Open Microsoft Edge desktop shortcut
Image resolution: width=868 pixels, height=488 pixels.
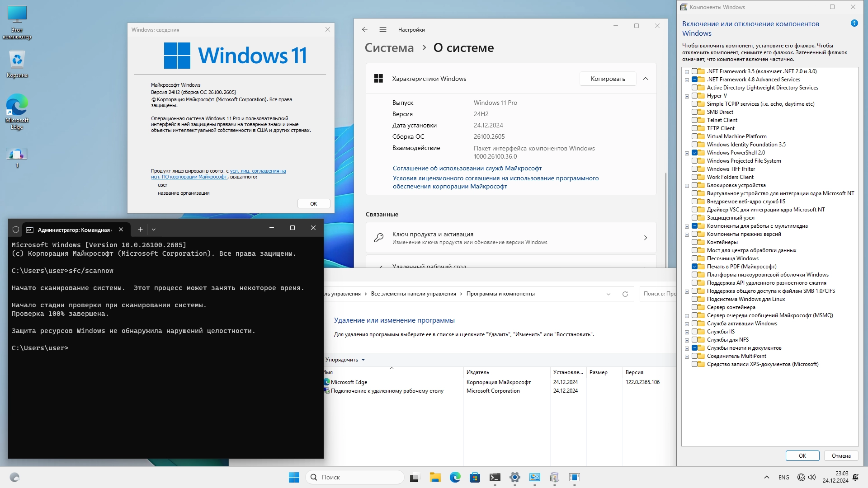[17, 111]
